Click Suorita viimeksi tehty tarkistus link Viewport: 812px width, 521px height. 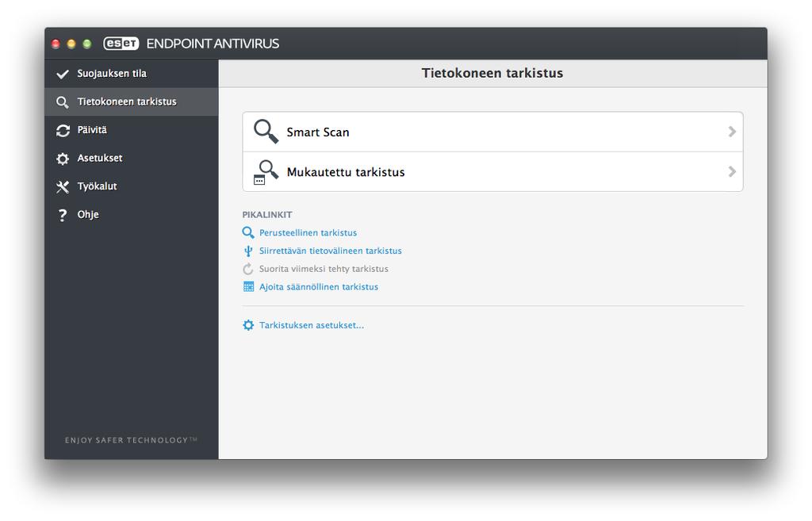pyautogui.click(x=324, y=269)
